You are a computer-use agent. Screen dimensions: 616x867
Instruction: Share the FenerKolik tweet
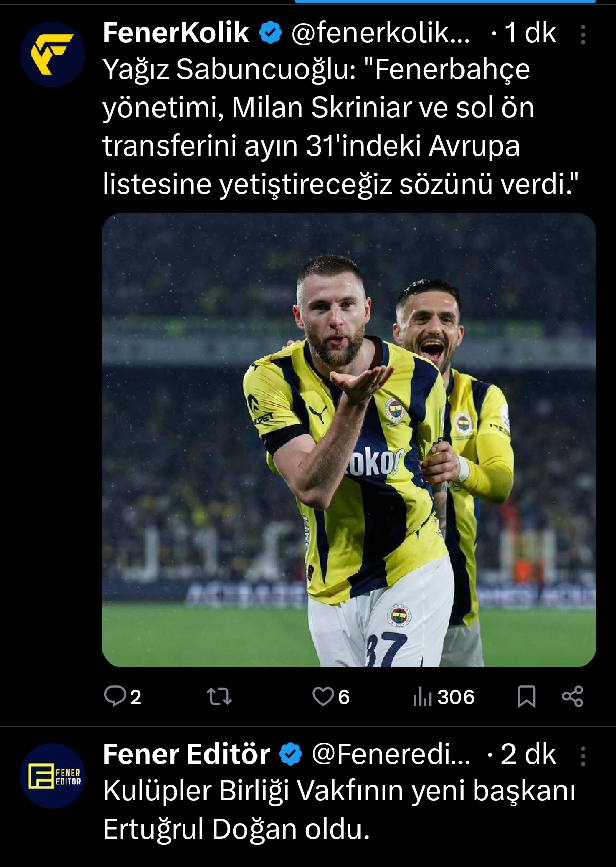(x=573, y=697)
